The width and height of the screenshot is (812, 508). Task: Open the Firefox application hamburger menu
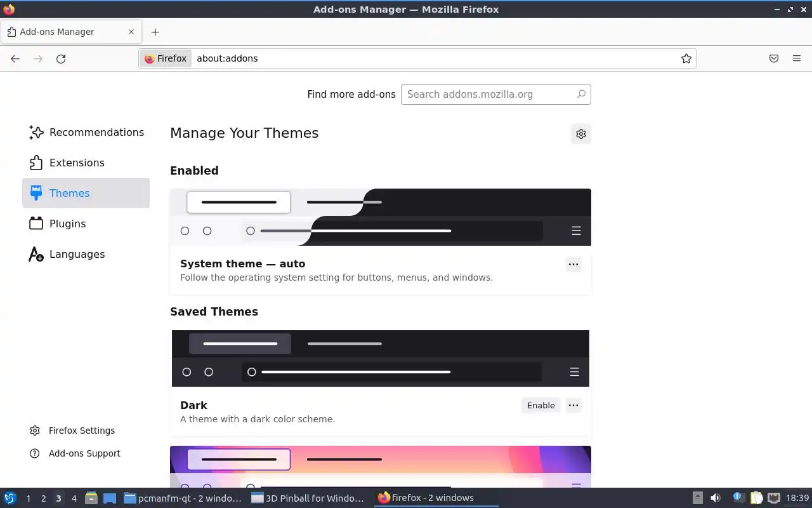pyautogui.click(x=797, y=58)
